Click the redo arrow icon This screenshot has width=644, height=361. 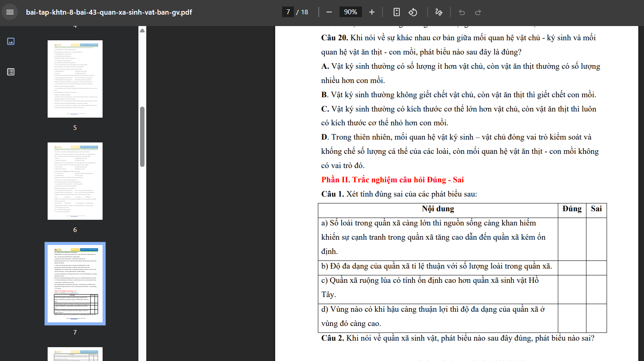pyautogui.click(x=478, y=12)
